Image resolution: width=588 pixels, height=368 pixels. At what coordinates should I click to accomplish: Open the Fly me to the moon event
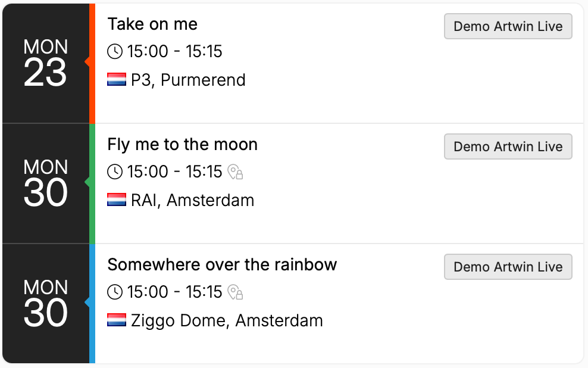tap(182, 145)
